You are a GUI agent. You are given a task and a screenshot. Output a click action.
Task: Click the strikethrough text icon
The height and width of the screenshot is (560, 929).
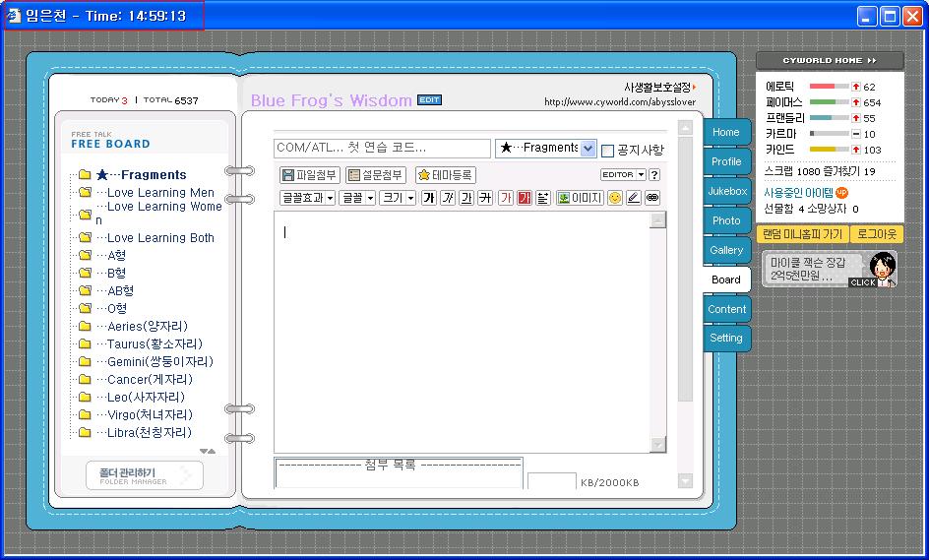485,198
